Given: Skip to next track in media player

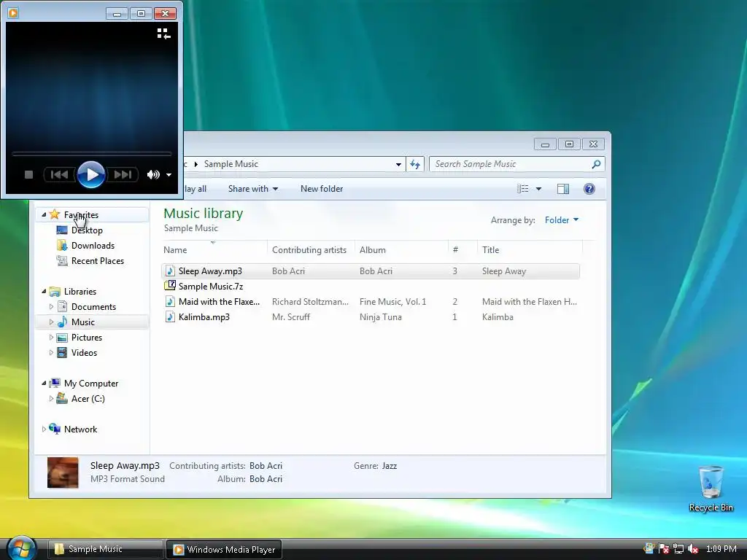Looking at the screenshot, I should click(x=123, y=175).
